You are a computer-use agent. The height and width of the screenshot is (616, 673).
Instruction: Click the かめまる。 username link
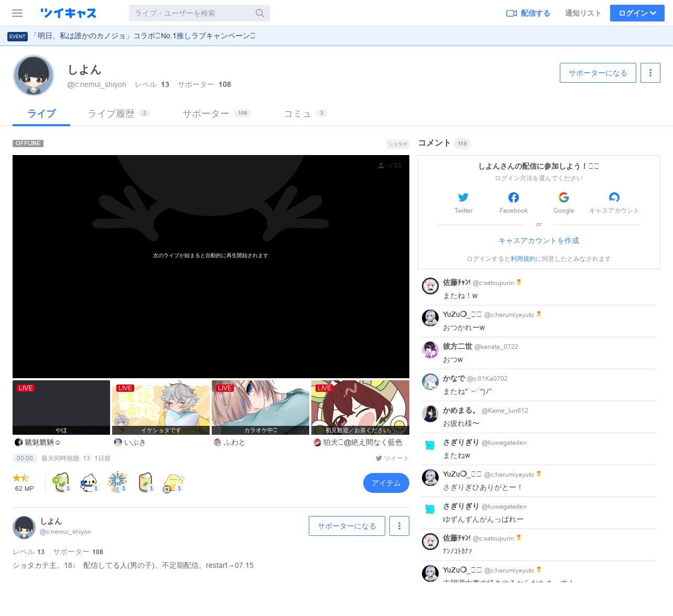pos(460,410)
